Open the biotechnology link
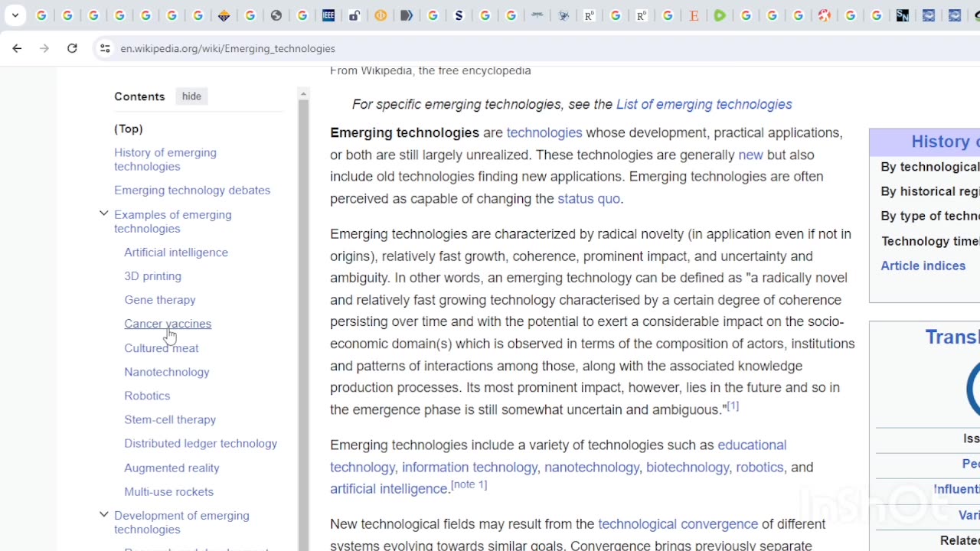This screenshot has height=551, width=980. [688, 467]
